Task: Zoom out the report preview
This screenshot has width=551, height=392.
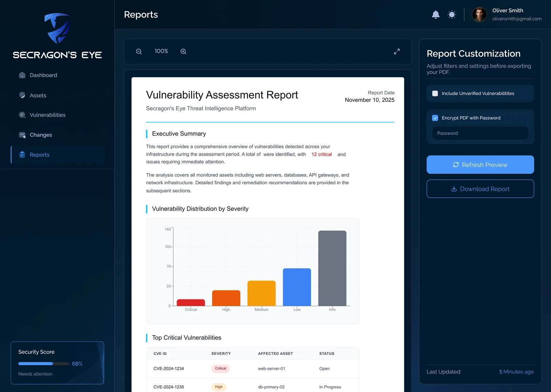Action: [139, 51]
